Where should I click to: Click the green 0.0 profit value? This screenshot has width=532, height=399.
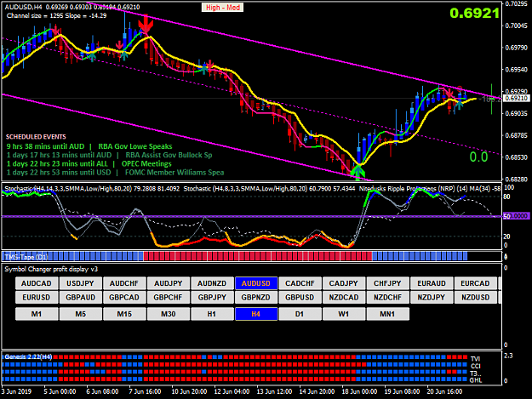pos(478,157)
